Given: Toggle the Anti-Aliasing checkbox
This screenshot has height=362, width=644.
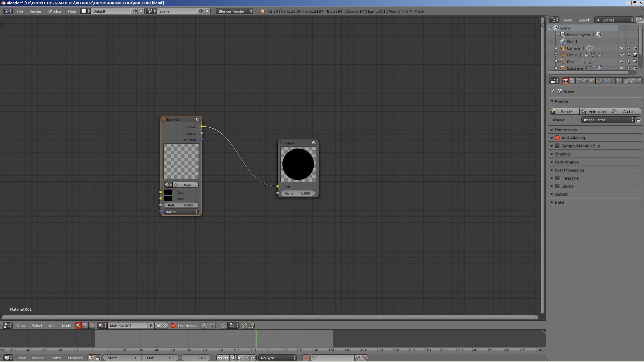Looking at the screenshot, I should click(x=557, y=138).
